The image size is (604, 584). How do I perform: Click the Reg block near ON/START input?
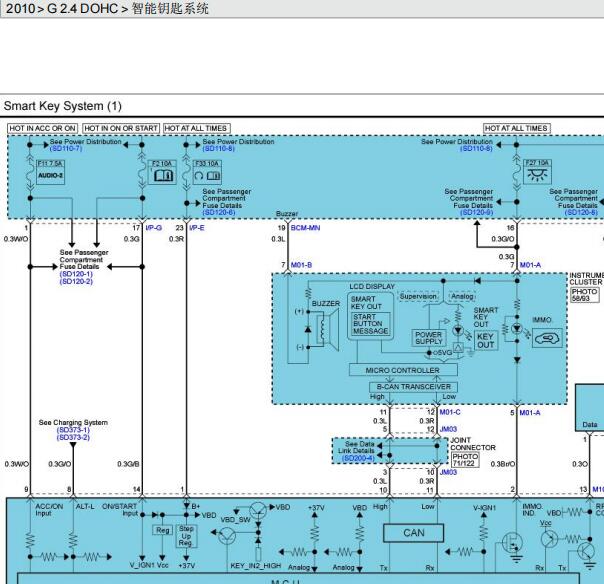point(163,530)
